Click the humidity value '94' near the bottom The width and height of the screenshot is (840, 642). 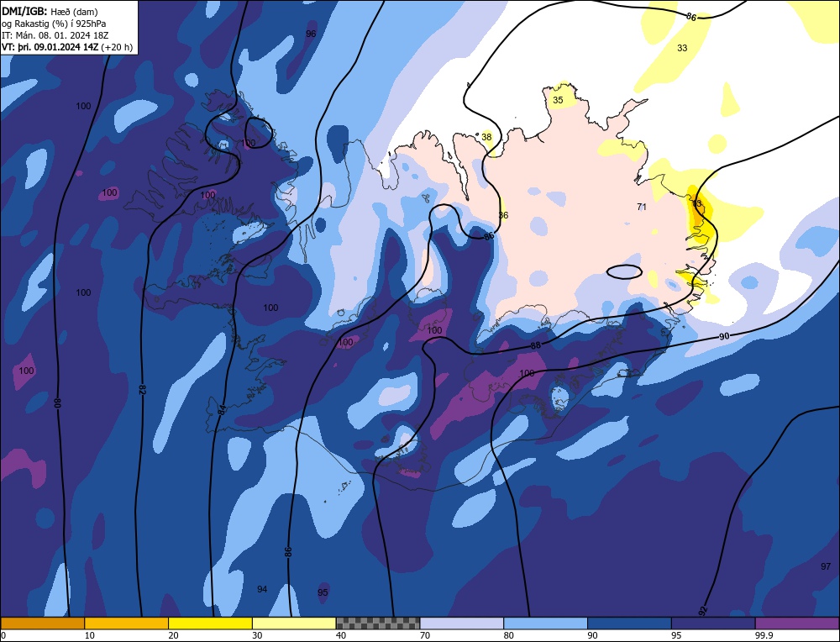click(262, 590)
